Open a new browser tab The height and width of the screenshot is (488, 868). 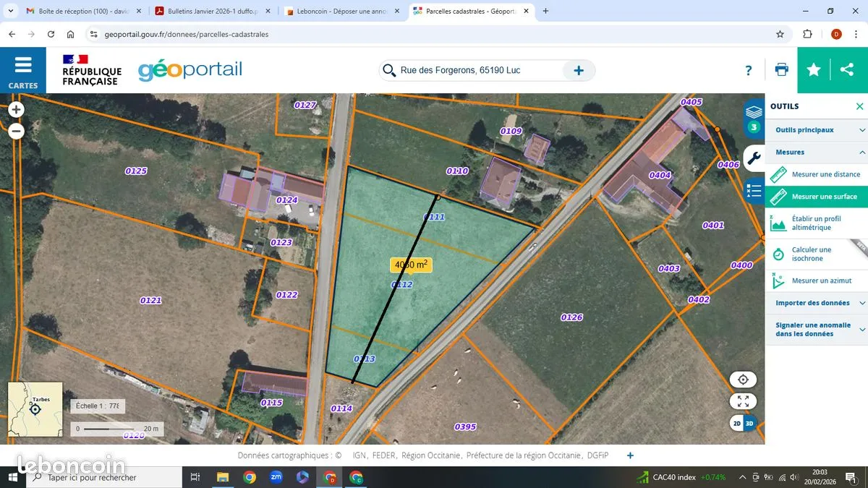(x=545, y=11)
